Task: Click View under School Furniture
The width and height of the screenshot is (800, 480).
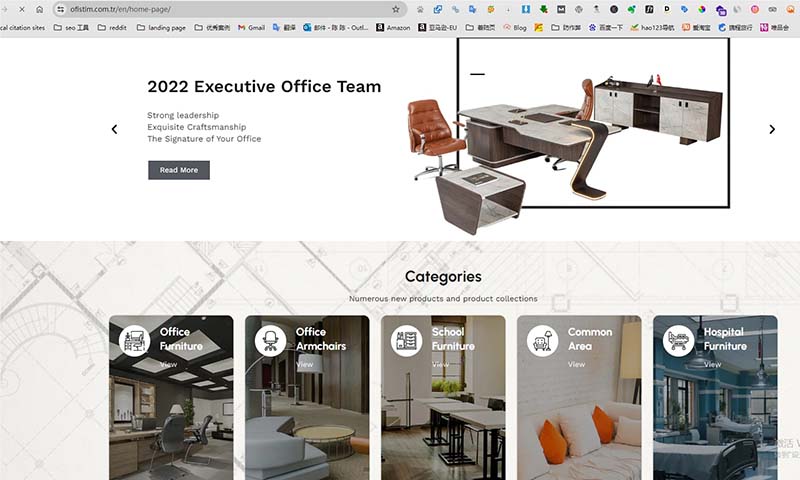Action: (x=440, y=364)
